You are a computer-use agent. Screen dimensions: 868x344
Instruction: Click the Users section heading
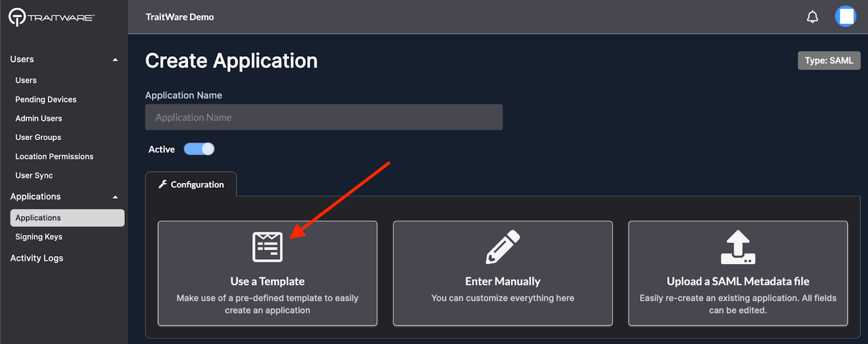(22, 59)
